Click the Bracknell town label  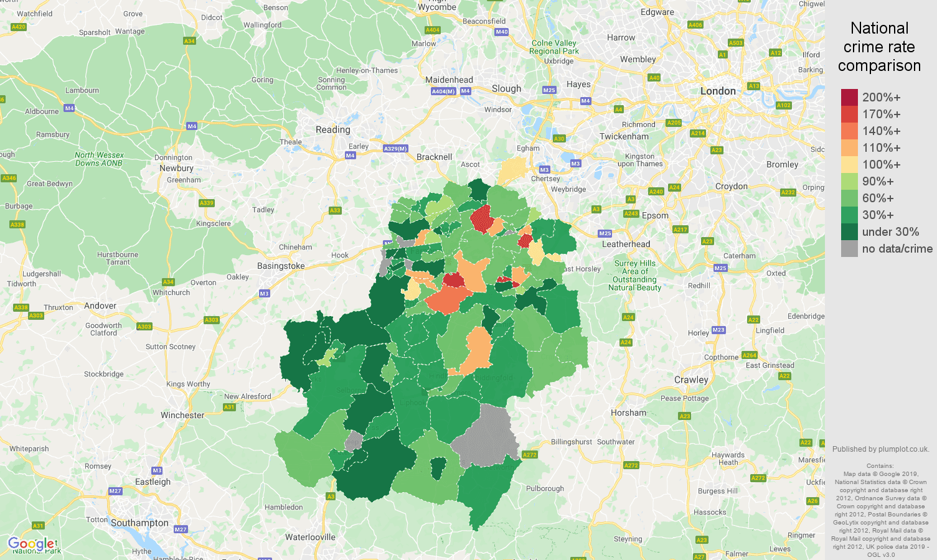(x=435, y=157)
